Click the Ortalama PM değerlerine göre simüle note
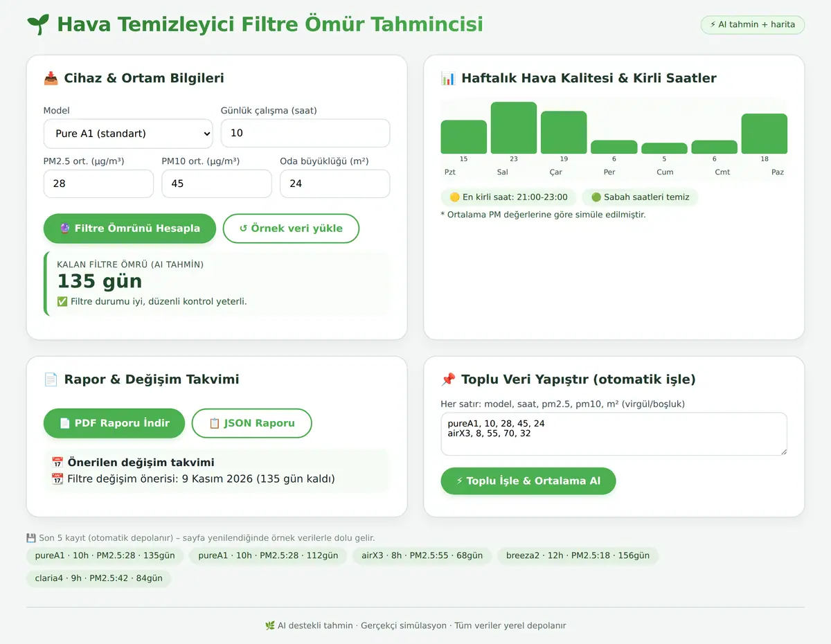Screen dimensions: 831x644 click(543, 215)
